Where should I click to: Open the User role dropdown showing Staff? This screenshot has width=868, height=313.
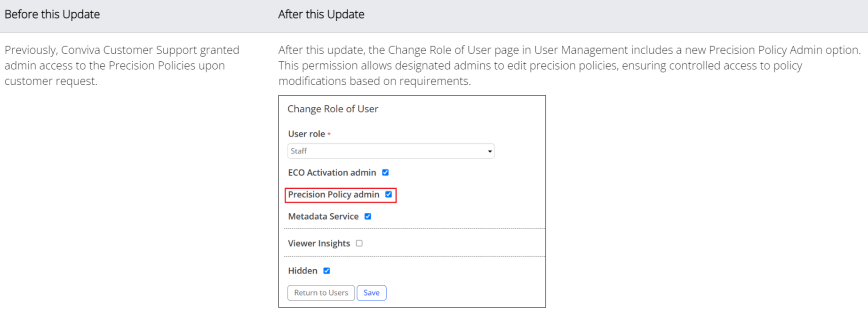[x=390, y=151]
